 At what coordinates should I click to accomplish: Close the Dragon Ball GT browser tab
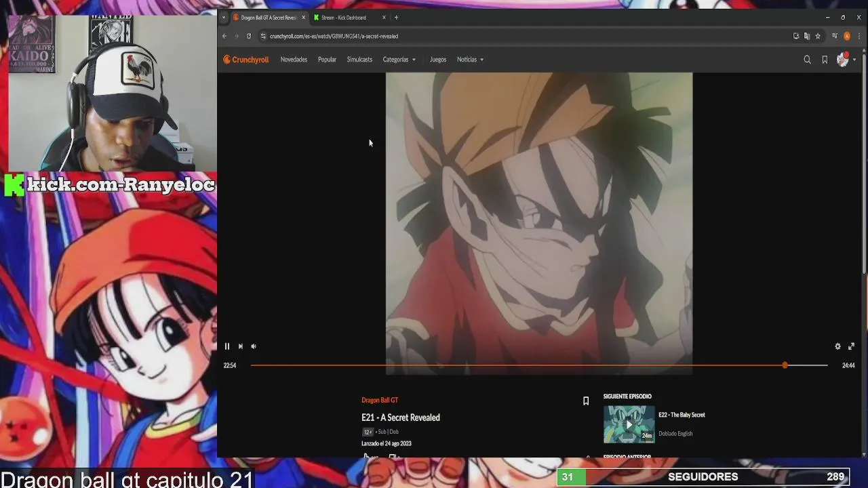click(303, 18)
